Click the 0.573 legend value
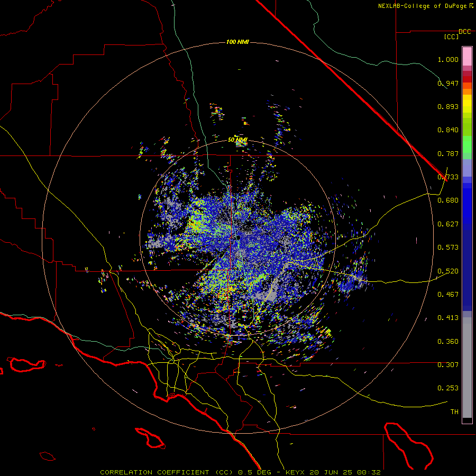 point(448,248)
